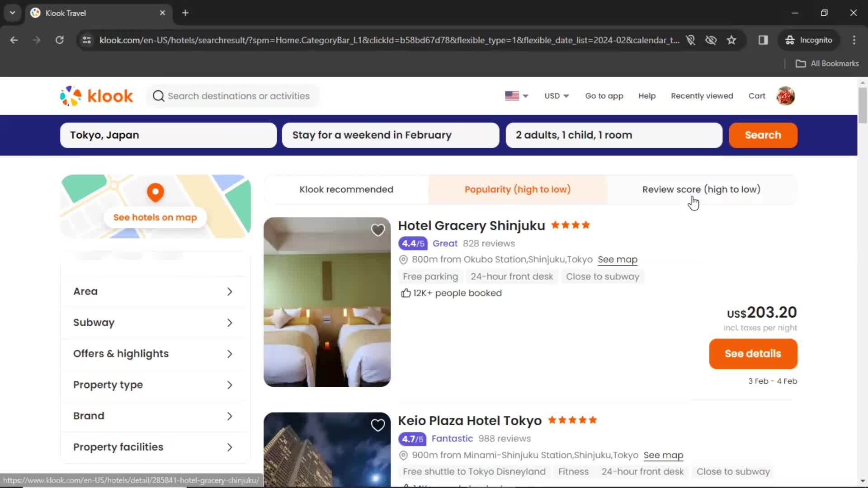868x488 pixels.
Task: Click the Free shuttle to Tokyo Disneyland tag
Action: pos(474,472)
